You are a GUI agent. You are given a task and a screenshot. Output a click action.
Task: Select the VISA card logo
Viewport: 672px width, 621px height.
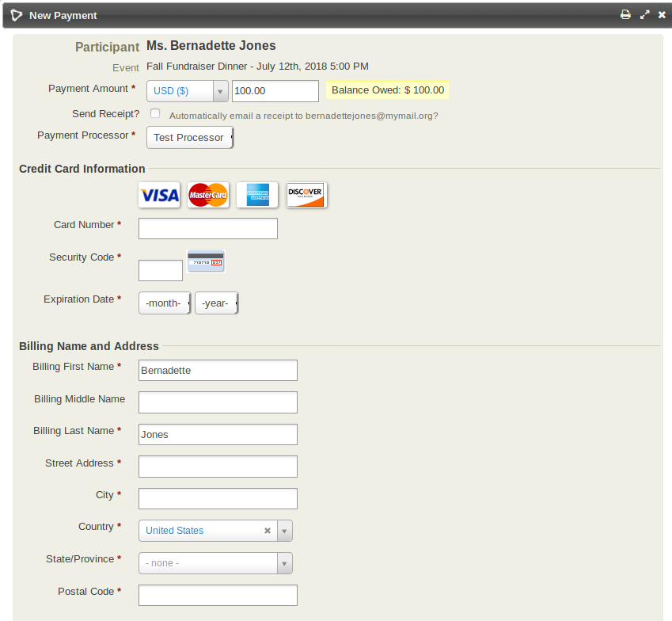click(x=159, y=195)
